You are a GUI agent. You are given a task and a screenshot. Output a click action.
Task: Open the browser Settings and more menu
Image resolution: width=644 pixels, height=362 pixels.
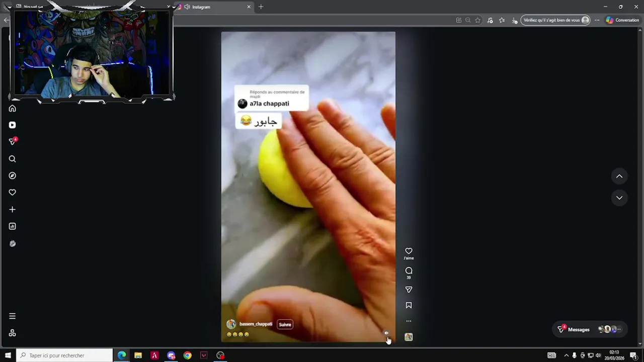pyautogui.click(x=597, y=20)
